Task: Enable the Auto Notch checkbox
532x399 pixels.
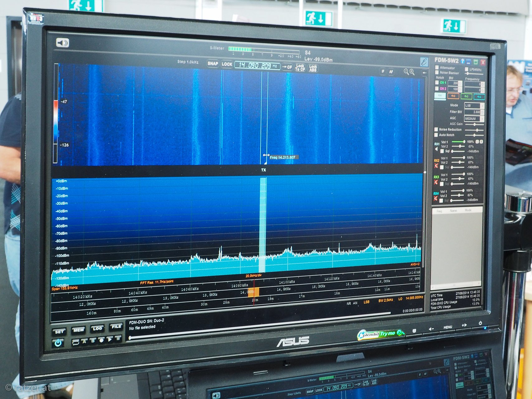Action: (x=436, y=135)
